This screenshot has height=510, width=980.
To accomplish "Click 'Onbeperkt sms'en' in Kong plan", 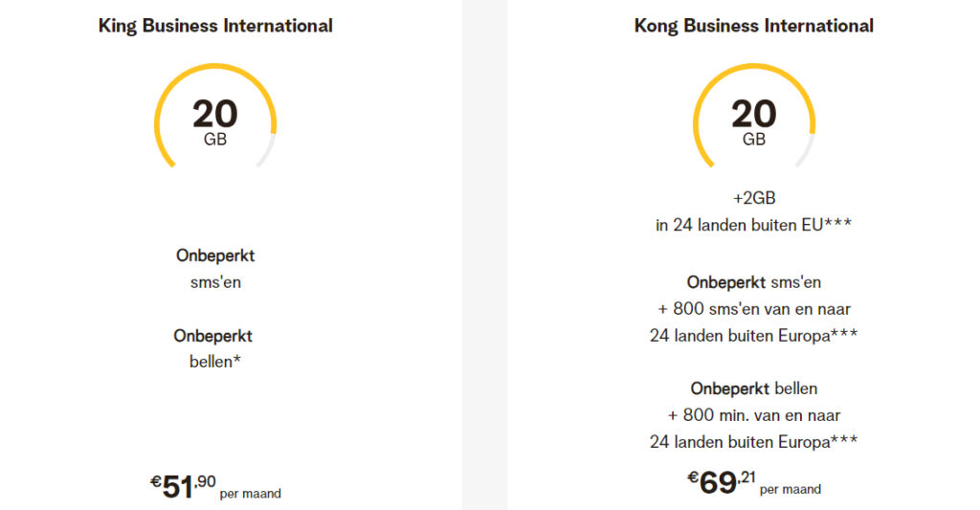I will (x=754, y=282).
